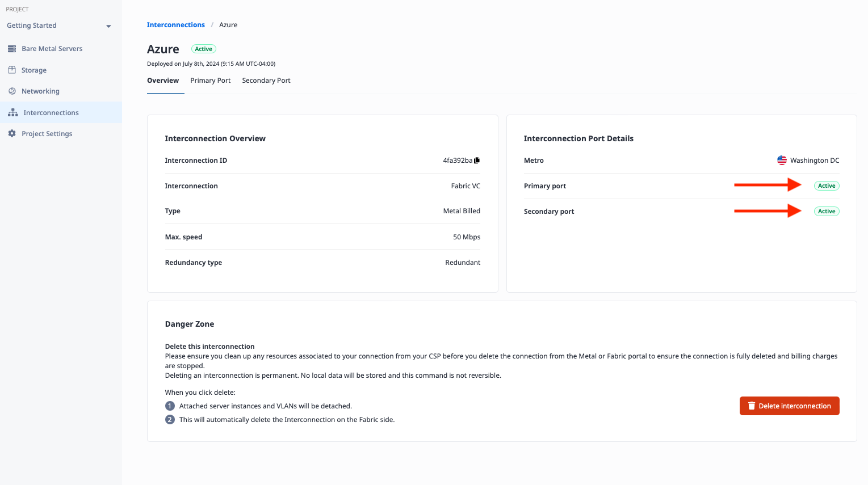Viewport: 868px width, 485px height.
Task: Click the Interconnection Port Details heading
Action: tap(578, 138)
